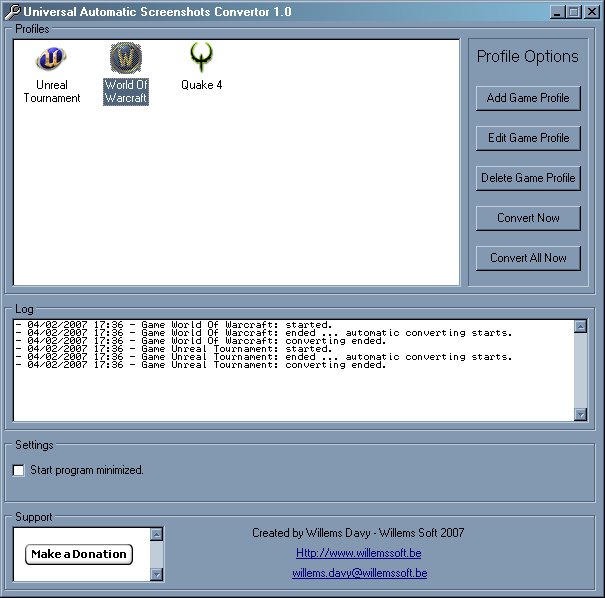Enable Start program minimized checkbox
Viewport: 605px width, 598px height.
click(19, 470)
